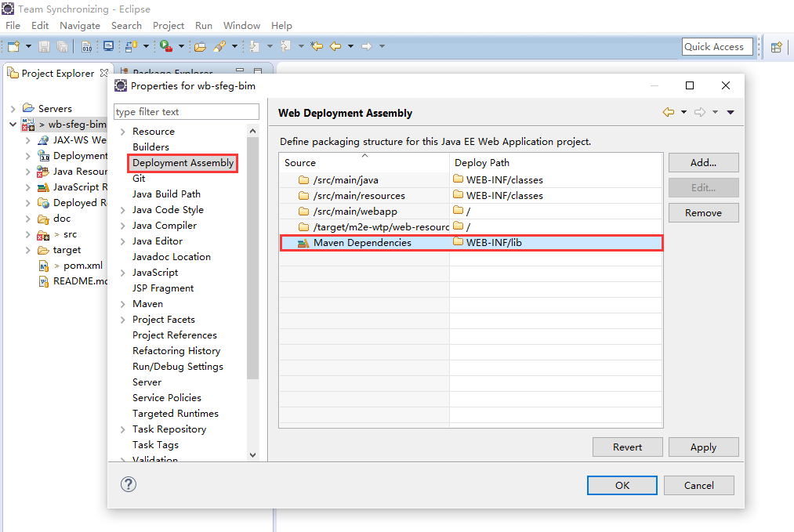The image size is (794, 532).
Task: Open the Edit menu
Action: click(40, 26)
